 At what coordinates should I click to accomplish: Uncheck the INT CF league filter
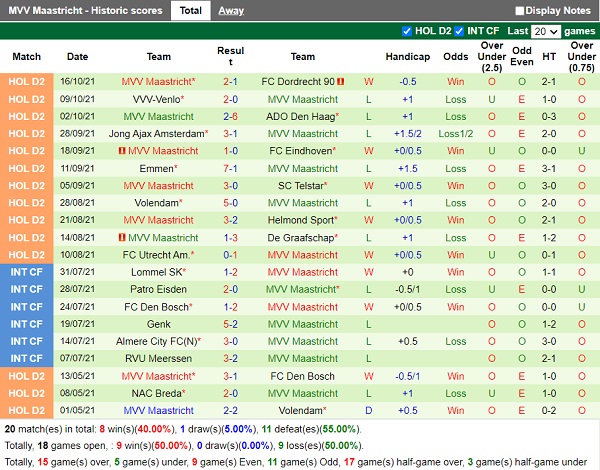pyautogui.click(x=459, y=31)
